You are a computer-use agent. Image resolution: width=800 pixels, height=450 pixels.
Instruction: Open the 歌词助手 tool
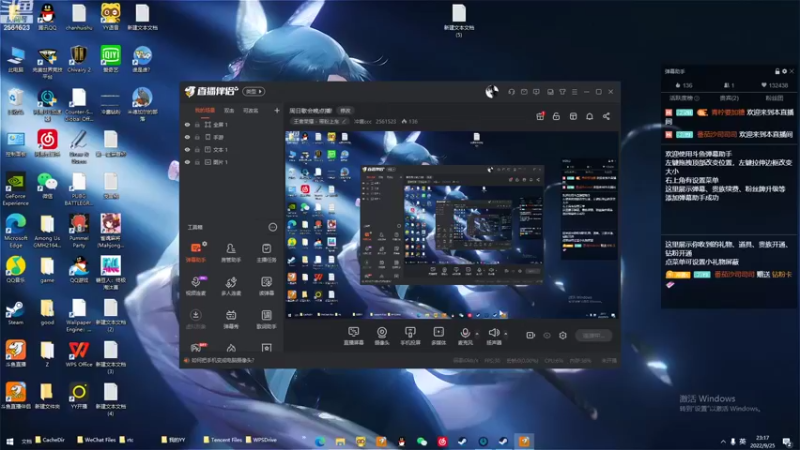pyautogui.click(x=266, y=319)
